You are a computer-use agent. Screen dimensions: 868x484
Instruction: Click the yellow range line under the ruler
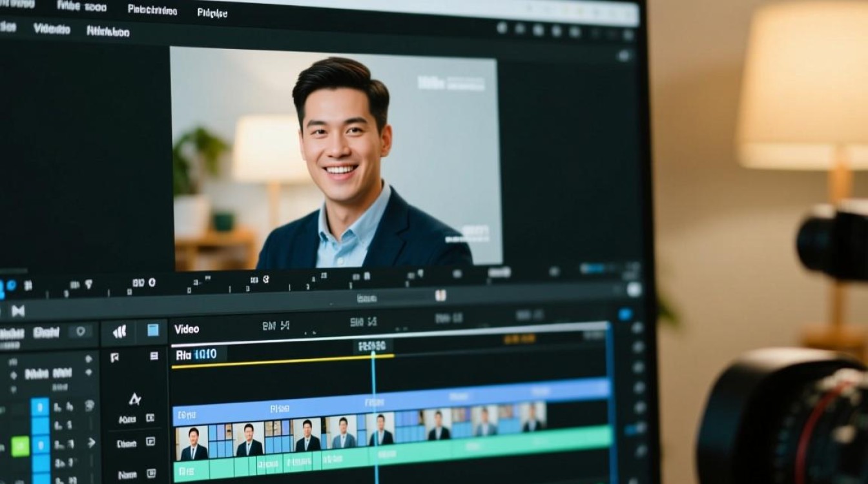283,361
